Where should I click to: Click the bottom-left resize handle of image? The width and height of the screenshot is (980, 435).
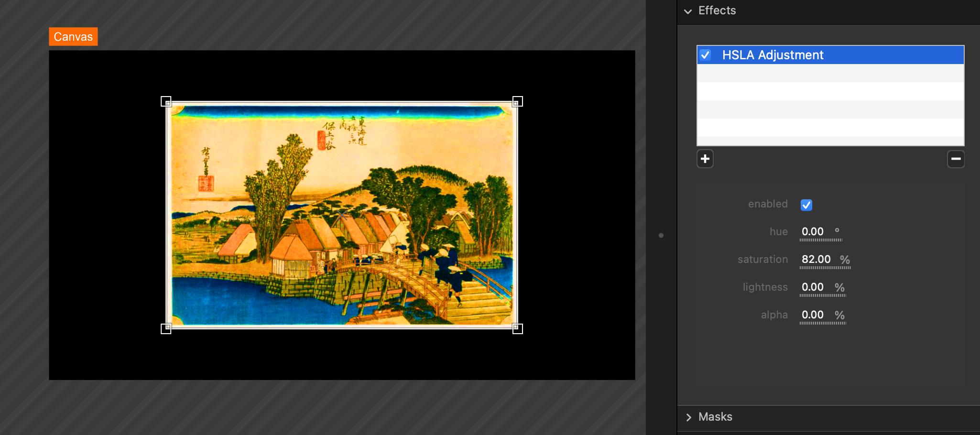(x=166, y=328)
